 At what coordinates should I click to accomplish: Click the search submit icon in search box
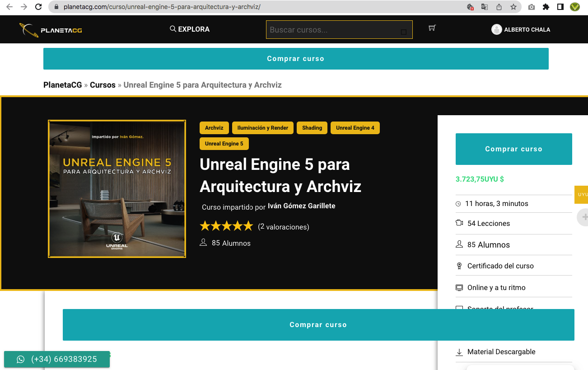pos(404,32)
